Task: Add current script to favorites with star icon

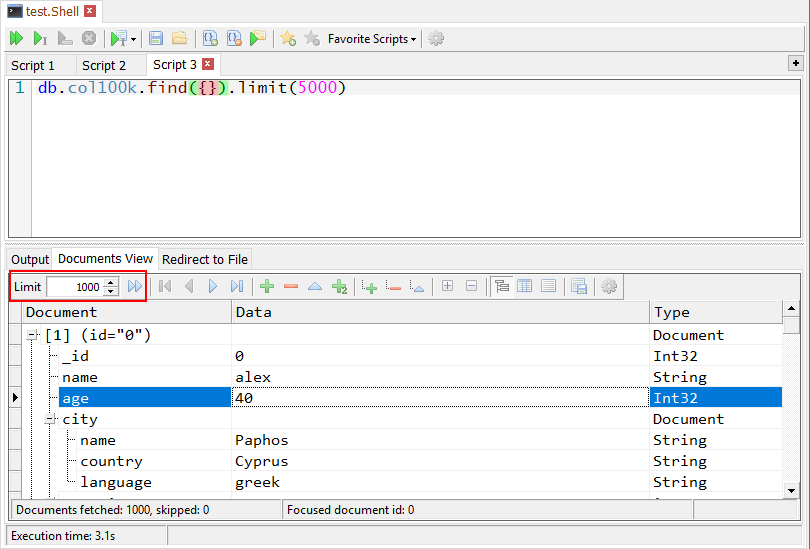Action: (x=288, y=39)
